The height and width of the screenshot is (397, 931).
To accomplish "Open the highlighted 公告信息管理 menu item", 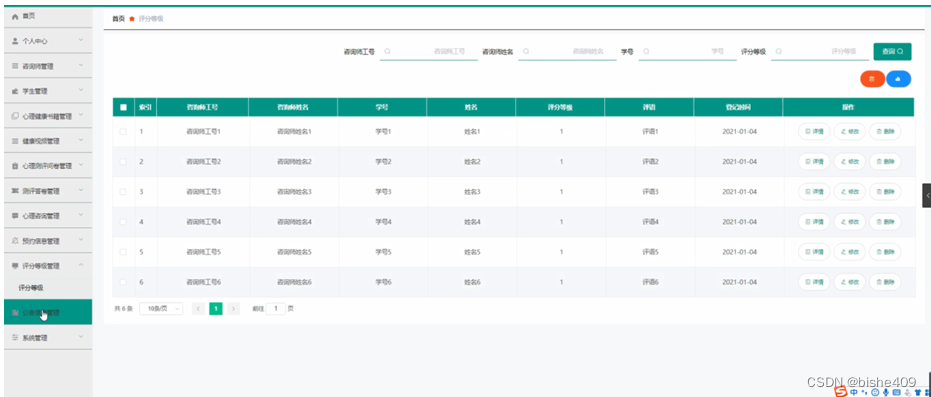I will coord(48,312).
